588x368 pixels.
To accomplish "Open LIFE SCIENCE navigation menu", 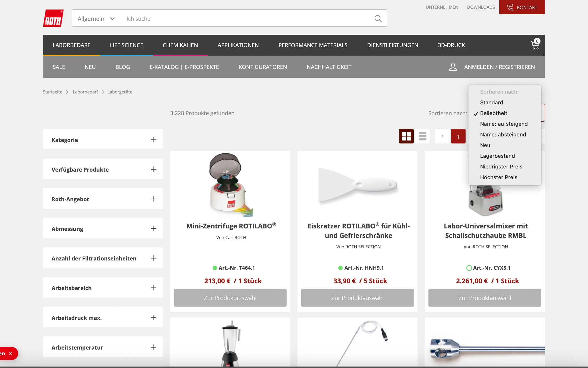I will [x=126, y=45].
